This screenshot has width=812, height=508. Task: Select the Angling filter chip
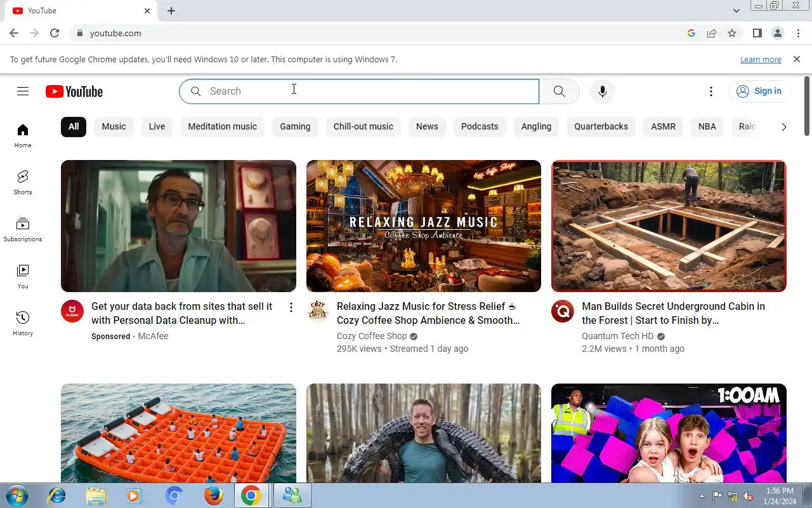click(536, 126)
